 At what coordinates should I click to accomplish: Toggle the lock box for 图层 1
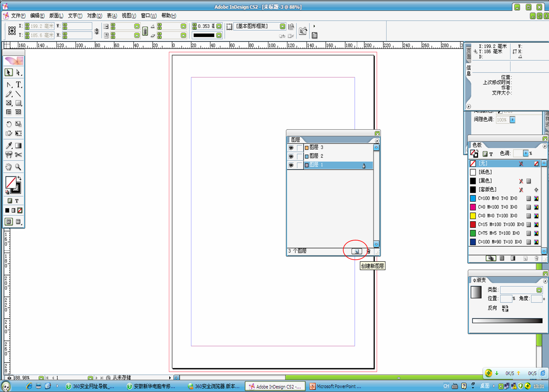point(299,165)
